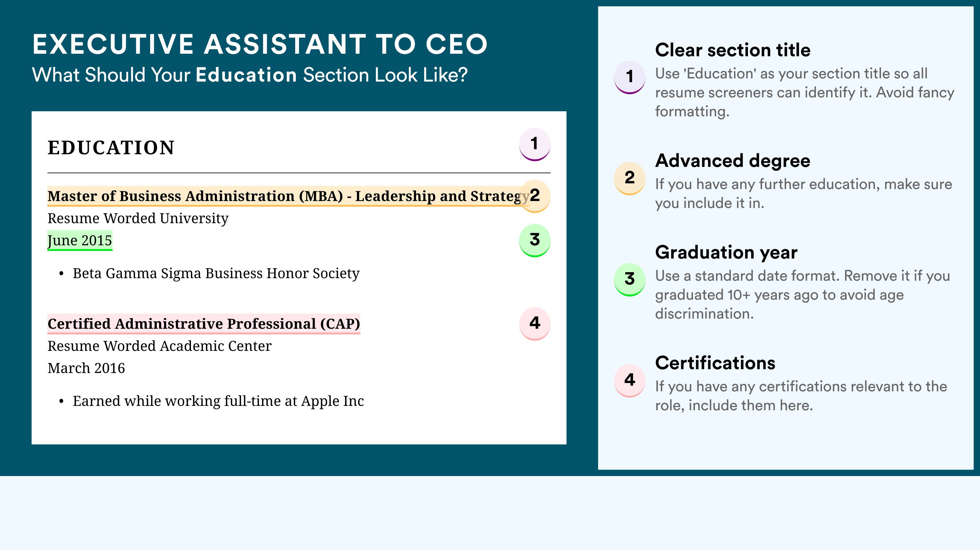Click the green number 3 badge near June 2015
980x550 pixels.
535,240
